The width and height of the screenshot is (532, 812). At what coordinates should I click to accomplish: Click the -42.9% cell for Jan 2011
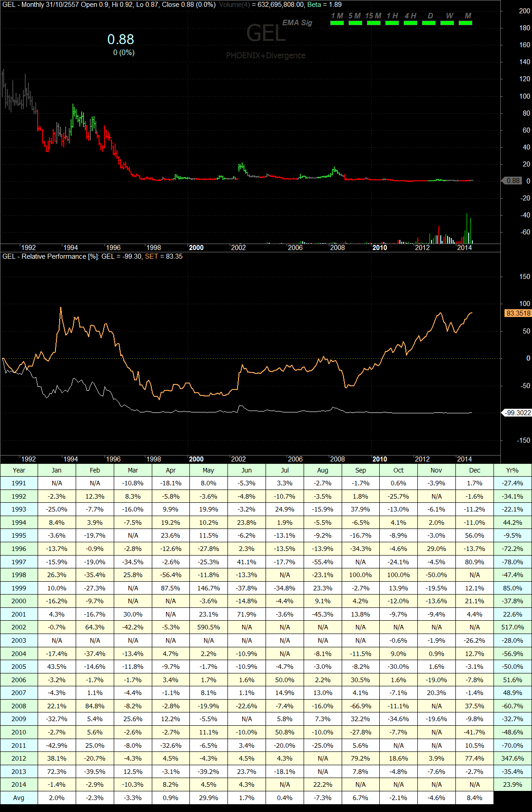coord(57,745)
